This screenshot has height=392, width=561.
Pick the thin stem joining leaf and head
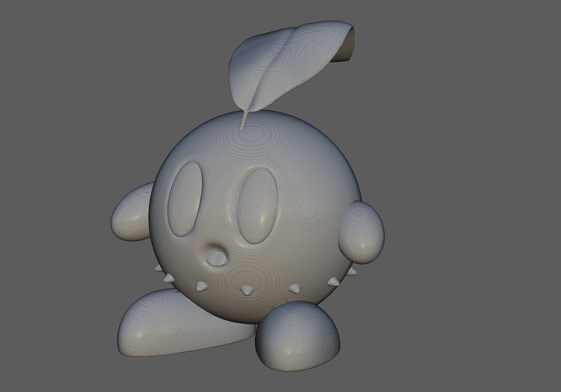[243, 120]
